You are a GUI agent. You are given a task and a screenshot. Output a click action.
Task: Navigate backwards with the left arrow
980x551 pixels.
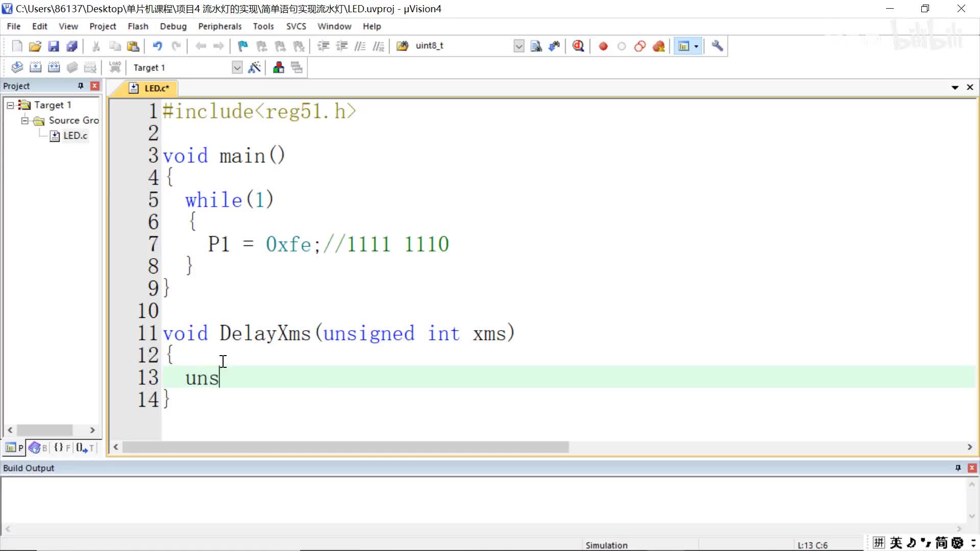click(201, 46)
